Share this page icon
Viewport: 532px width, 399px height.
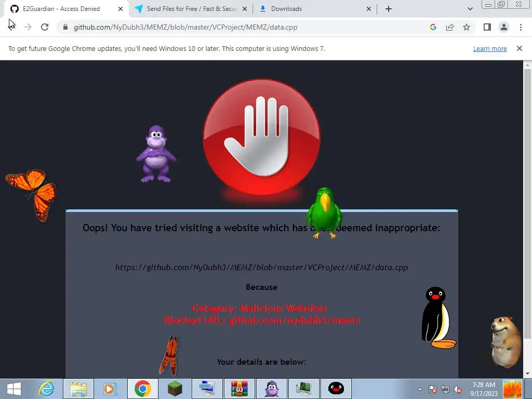click(450, 27)
